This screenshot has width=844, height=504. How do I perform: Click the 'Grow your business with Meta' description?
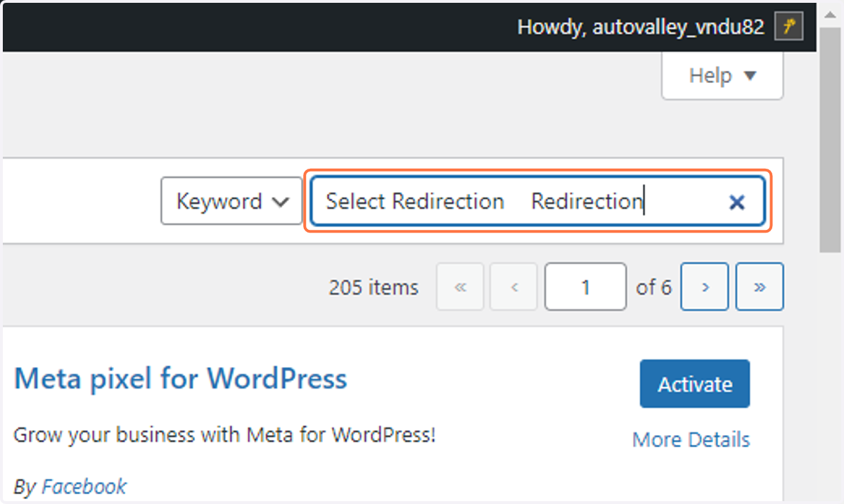point(225,435)
